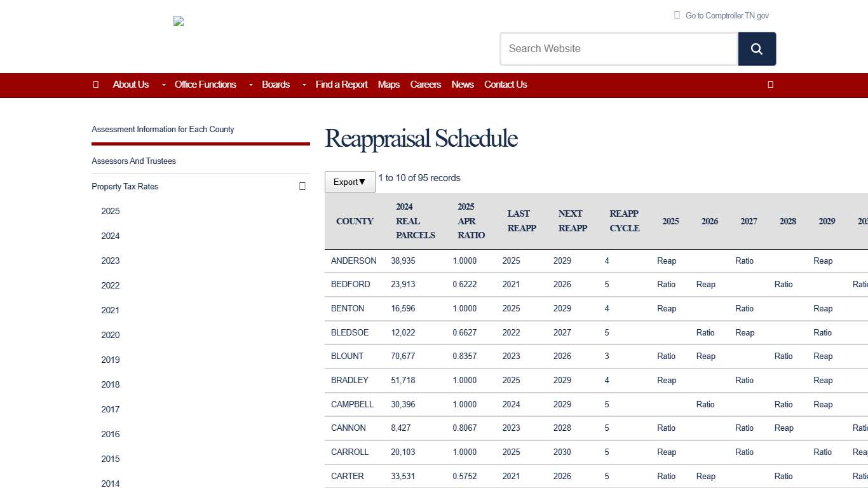
Task: Click inside the Search Website field
Action: click(x=618, y=49)
